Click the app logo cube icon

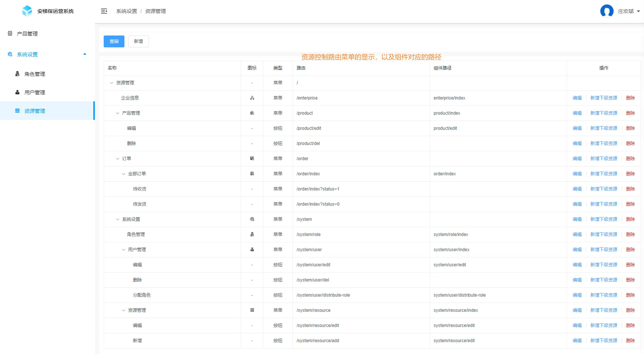(x=27, y=11)
